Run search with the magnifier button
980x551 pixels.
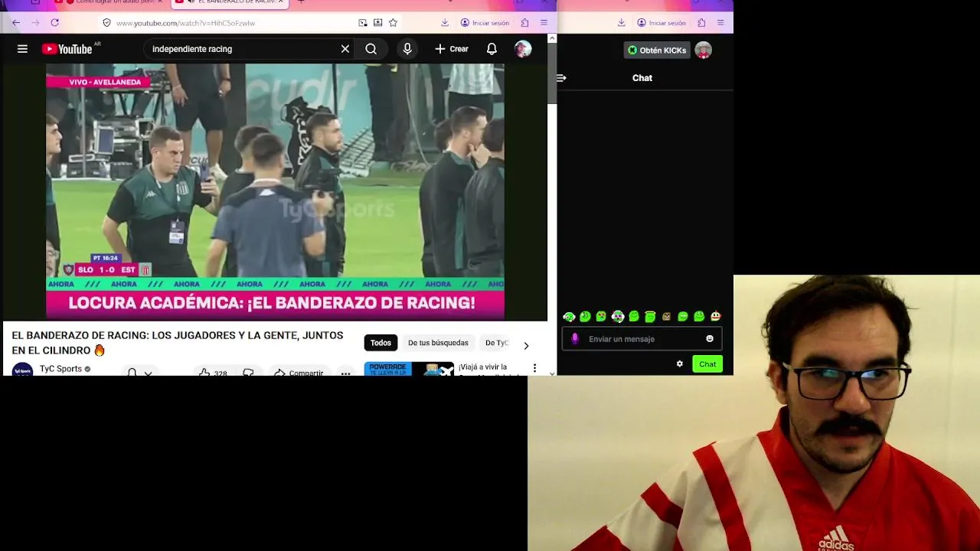371,49
